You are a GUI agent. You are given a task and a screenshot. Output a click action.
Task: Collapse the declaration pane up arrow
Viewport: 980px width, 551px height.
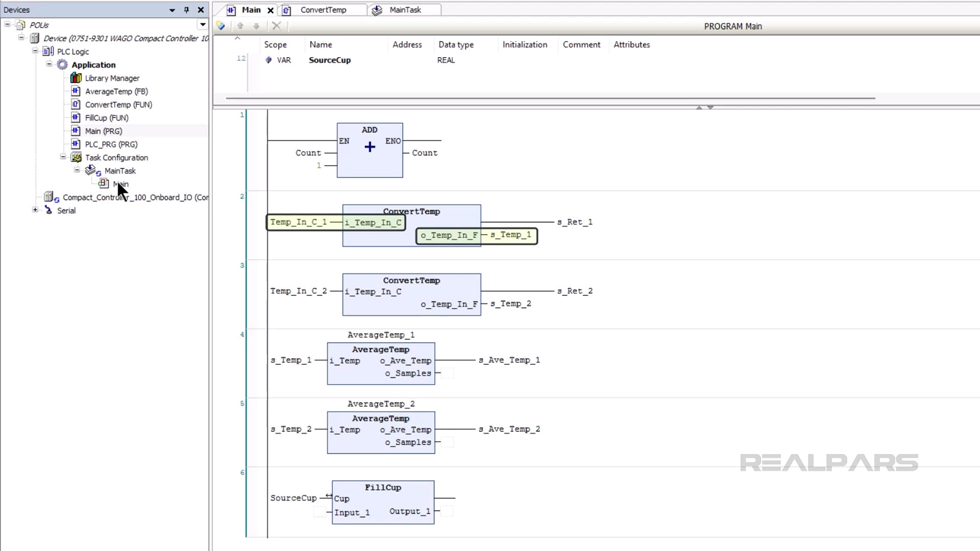pyautogui.click(x=699, y=107)
